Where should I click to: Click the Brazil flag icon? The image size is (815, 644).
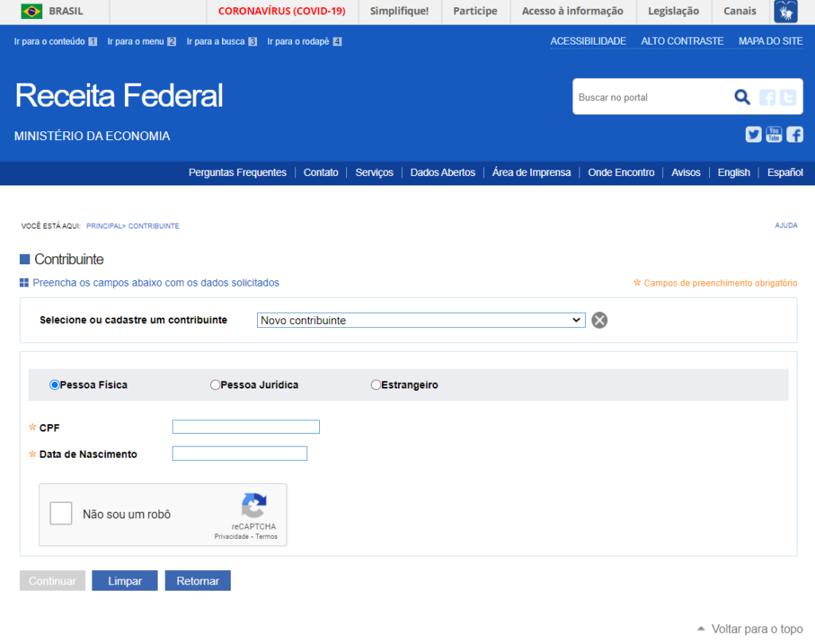tap(32, 11)
